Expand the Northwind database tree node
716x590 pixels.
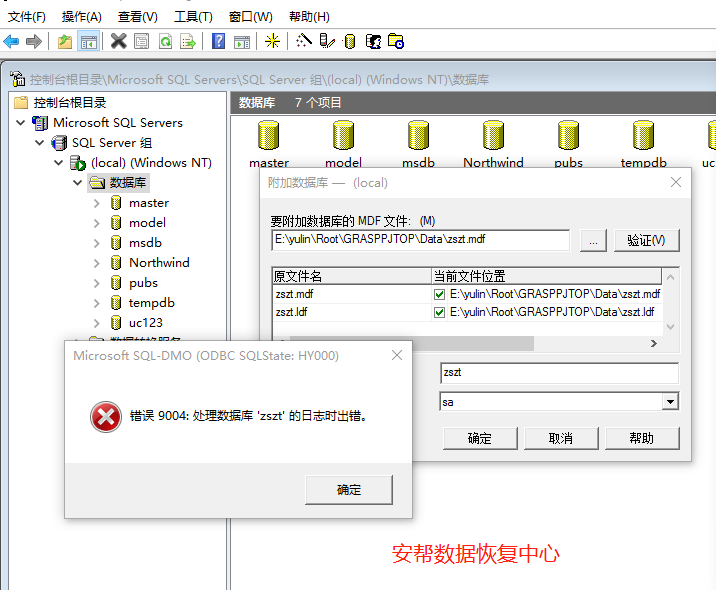96,263
